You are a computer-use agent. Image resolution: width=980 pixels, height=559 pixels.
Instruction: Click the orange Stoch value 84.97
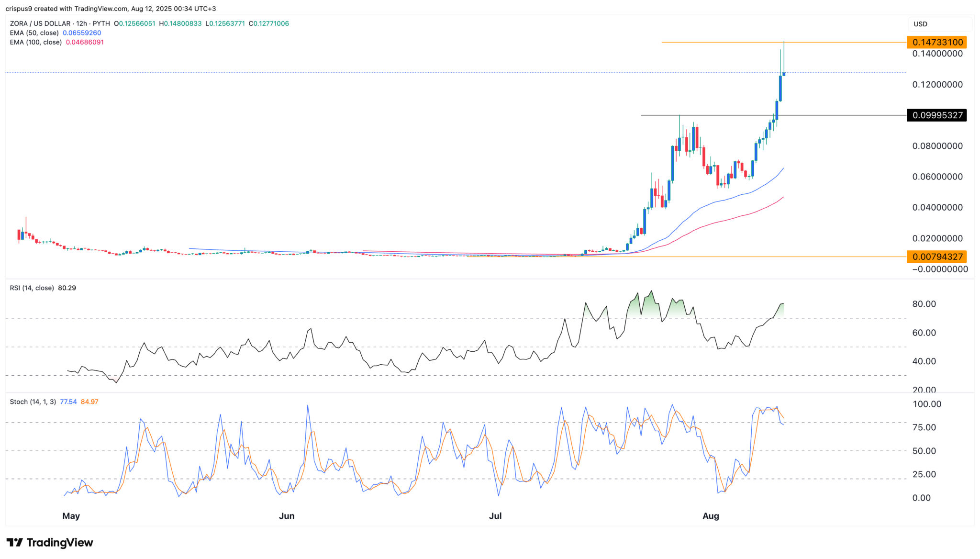[x=89, y=402]
